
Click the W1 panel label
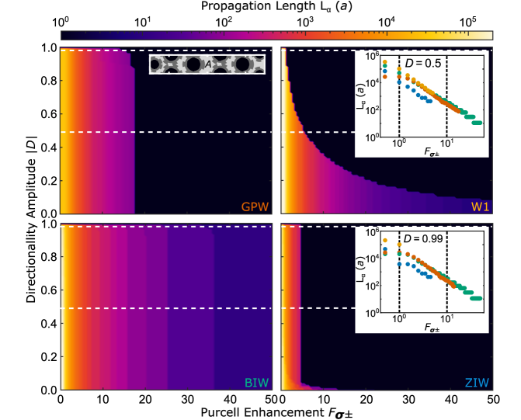click(480, 207)
